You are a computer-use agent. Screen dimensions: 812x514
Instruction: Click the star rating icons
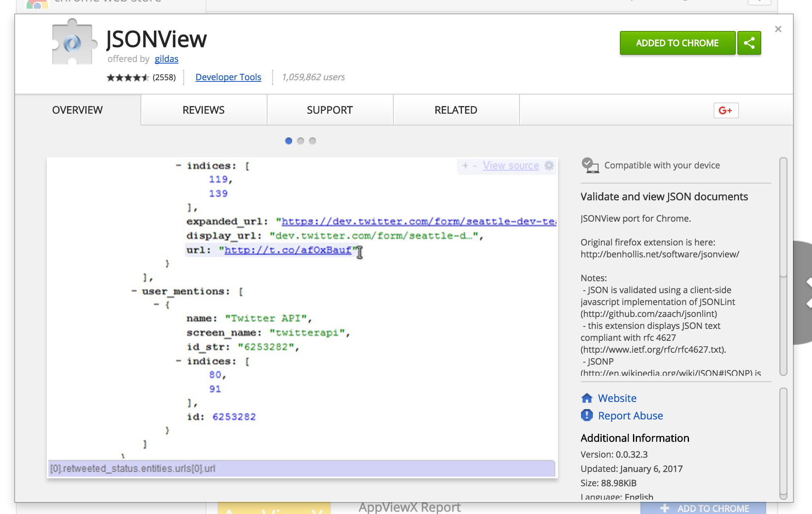127,77
